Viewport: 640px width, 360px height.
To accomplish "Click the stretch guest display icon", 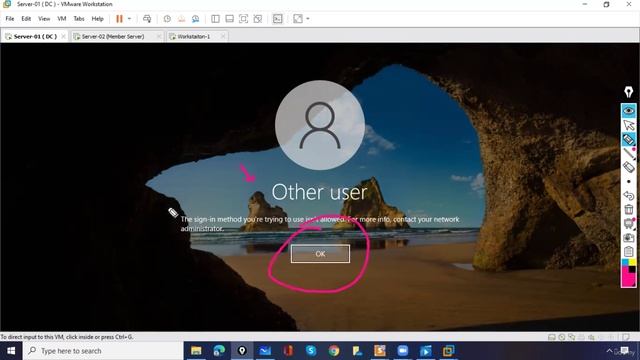I will click(298, 19).
